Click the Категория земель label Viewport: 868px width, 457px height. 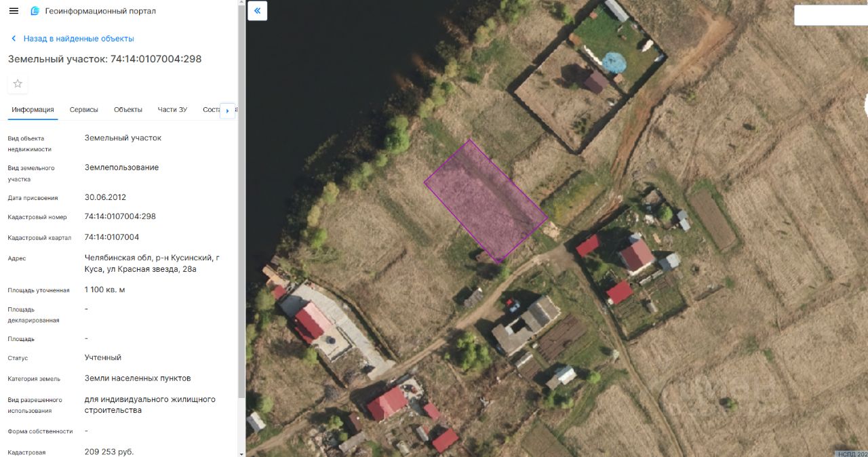pyautogui.click(x=34, y=379)
